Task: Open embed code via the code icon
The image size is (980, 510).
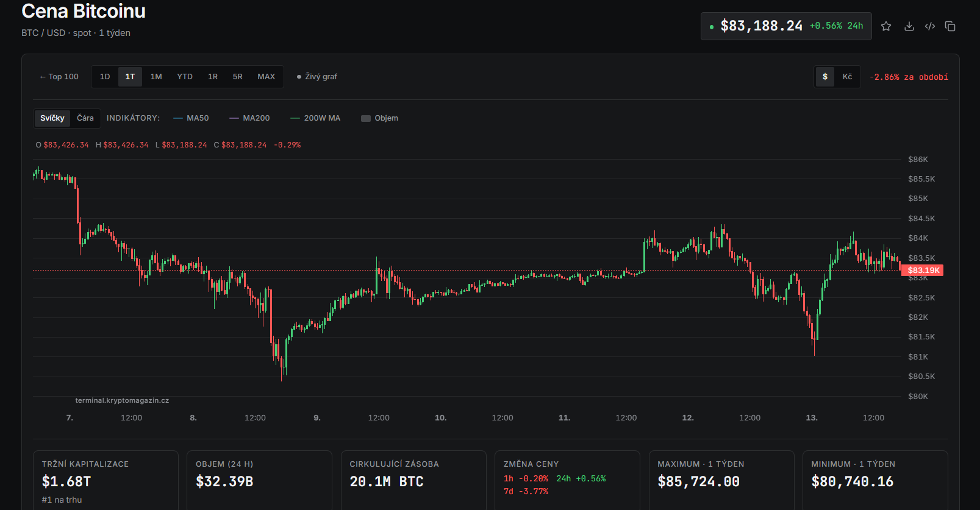Action: (930, 26)
